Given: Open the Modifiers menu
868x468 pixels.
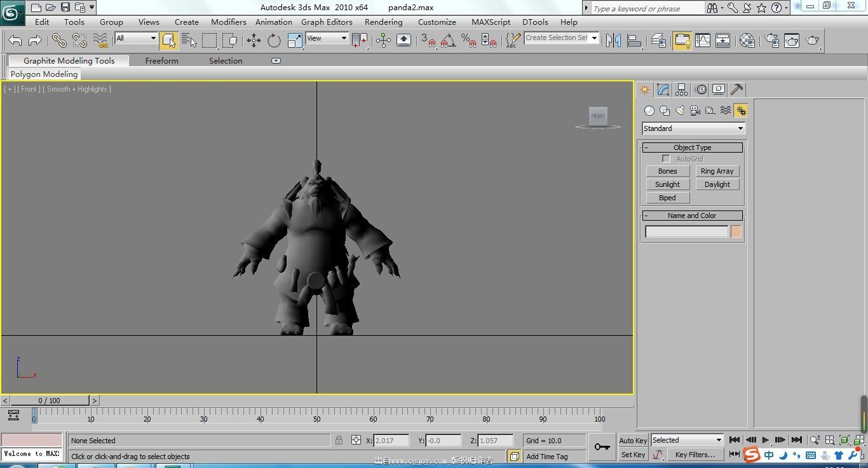Looking at the screenshot, I should pyautogui.click(x=228, y=22).
